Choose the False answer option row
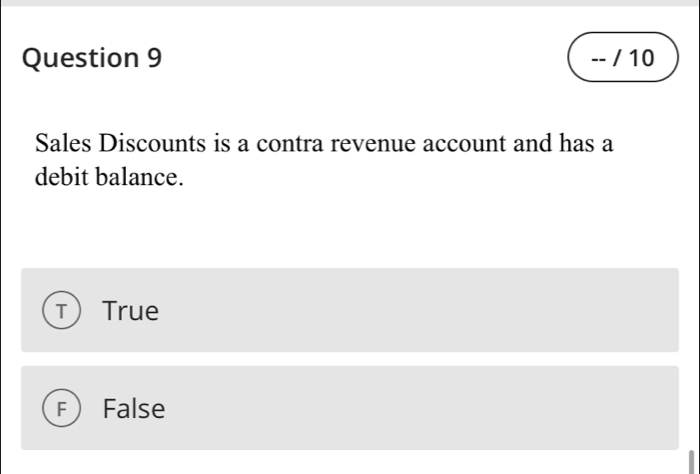Image resolution: width=700 pixels, height=474 pixels. pos(350,408)
